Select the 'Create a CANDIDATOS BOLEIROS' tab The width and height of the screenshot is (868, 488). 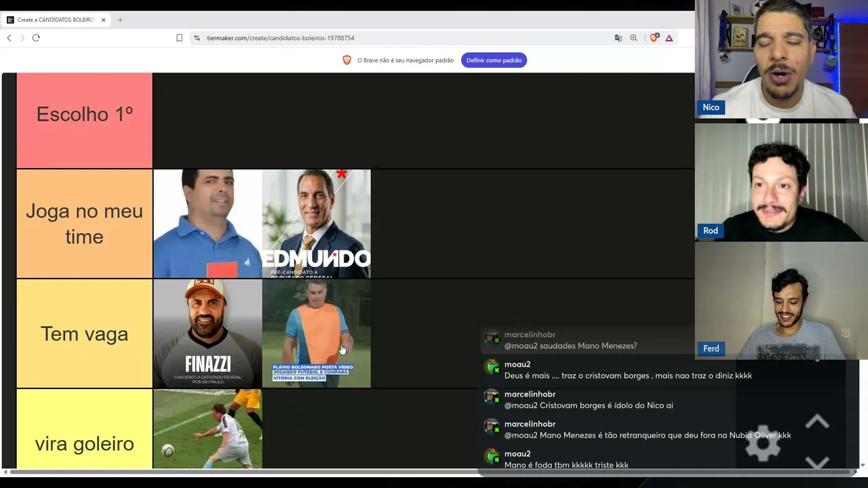tap(56, 20)
